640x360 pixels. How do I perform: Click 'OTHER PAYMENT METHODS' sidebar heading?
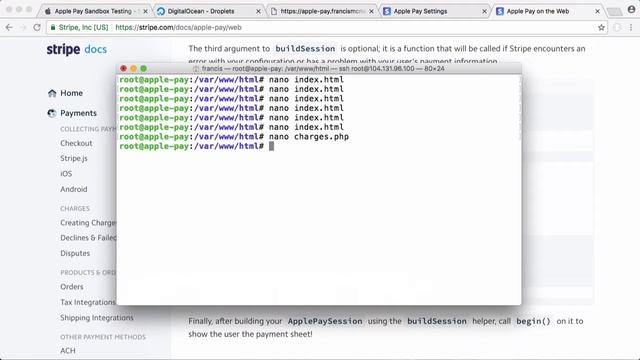pyautogui.click(x=103, y=337)
